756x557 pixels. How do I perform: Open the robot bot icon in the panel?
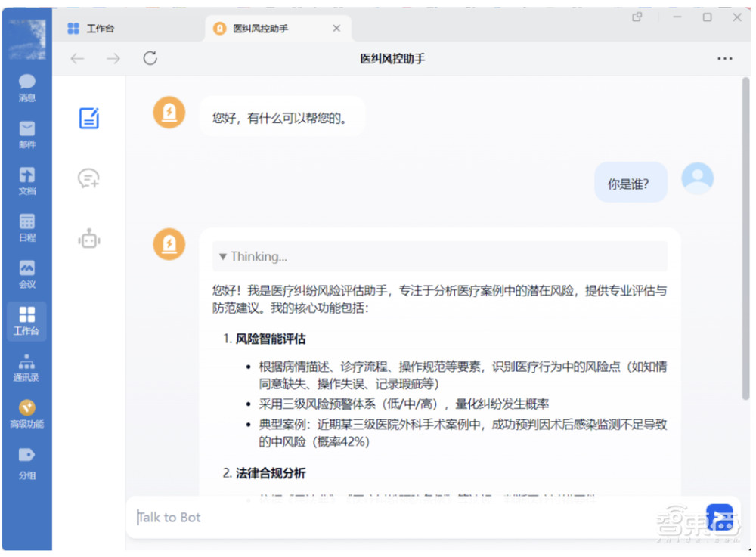click(x=89, y=238)
